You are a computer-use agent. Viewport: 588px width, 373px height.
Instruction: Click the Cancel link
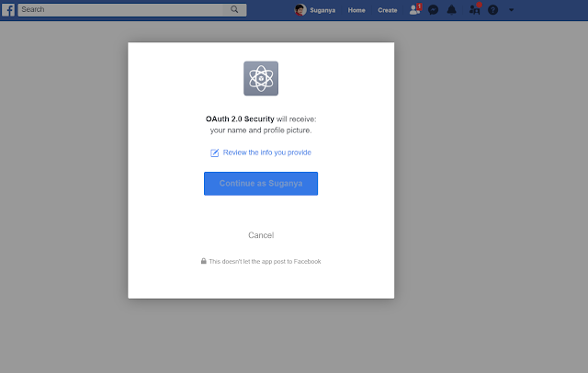click(261, 235)
